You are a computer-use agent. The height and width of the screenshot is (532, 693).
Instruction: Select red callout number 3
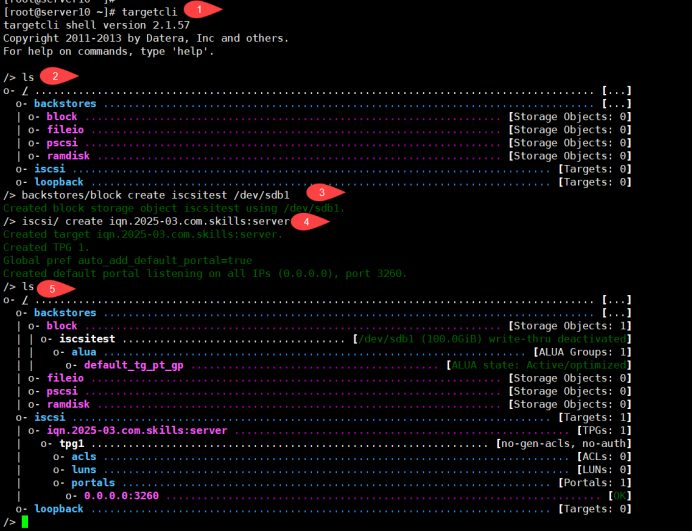(321, 191)
